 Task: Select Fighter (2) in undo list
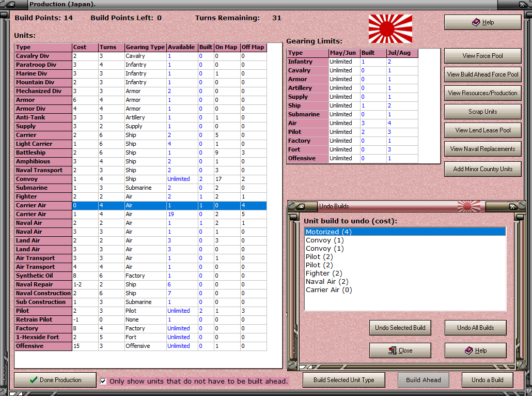[405, 273]
